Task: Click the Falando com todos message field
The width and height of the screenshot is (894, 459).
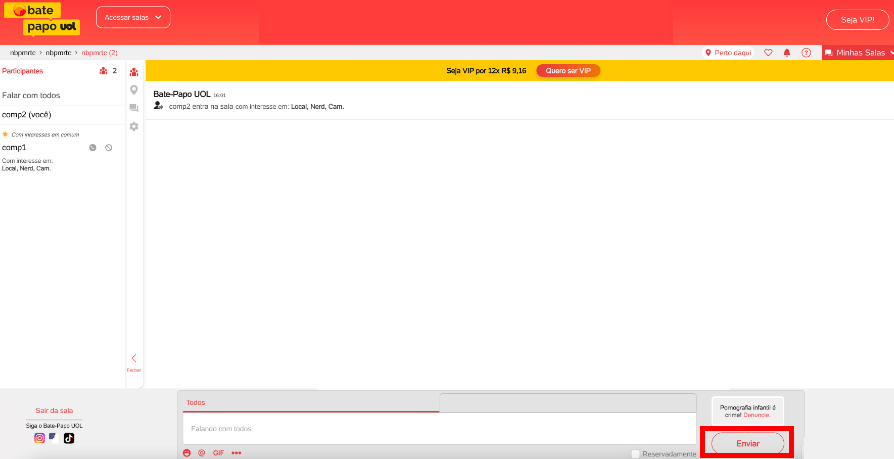Action: point(439,428)
